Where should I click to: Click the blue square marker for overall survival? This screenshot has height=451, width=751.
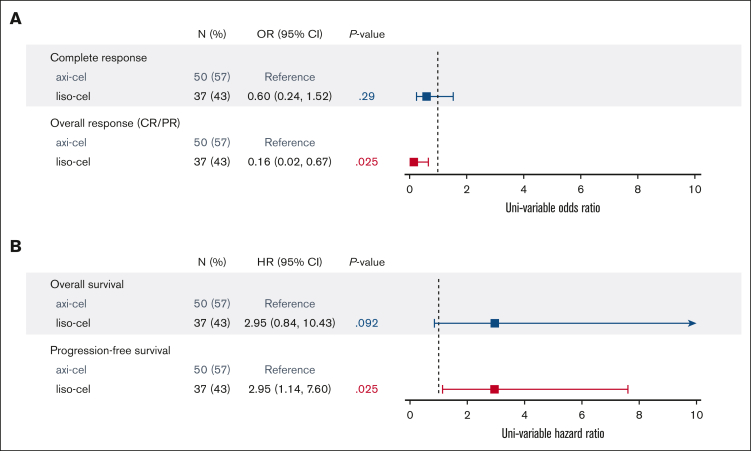pos(494,323)
